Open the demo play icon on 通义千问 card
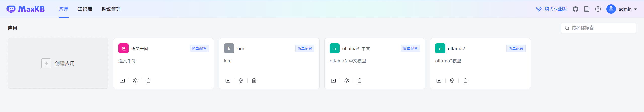 122,81
